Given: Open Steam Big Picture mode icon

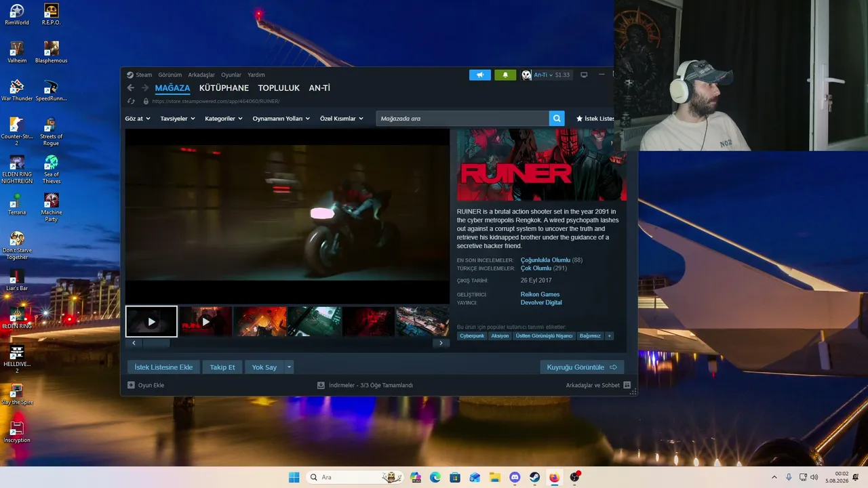Looking at the screenshot, I should [584, 75].
